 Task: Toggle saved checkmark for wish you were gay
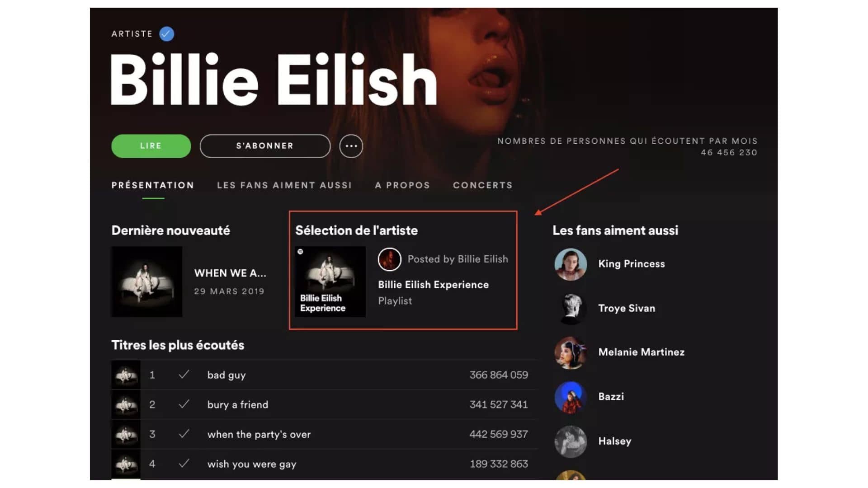coord(184,464)
